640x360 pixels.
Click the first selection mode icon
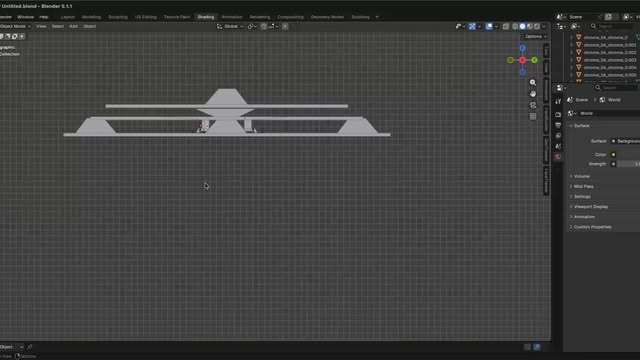1,36
